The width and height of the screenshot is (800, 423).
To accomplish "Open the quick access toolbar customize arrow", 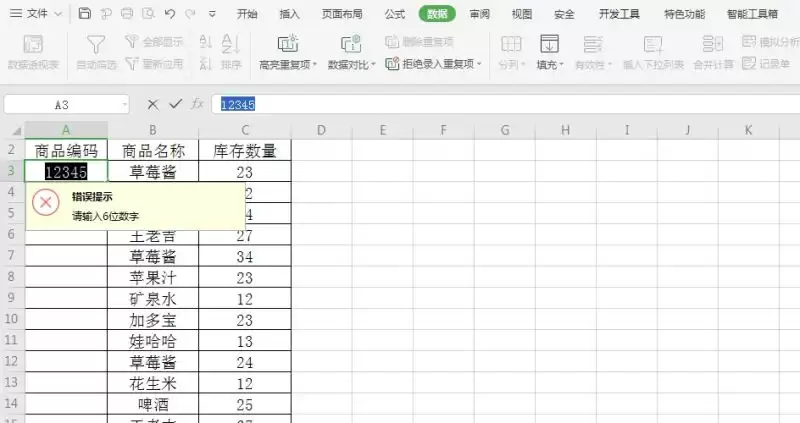I will tap(212, 14).
